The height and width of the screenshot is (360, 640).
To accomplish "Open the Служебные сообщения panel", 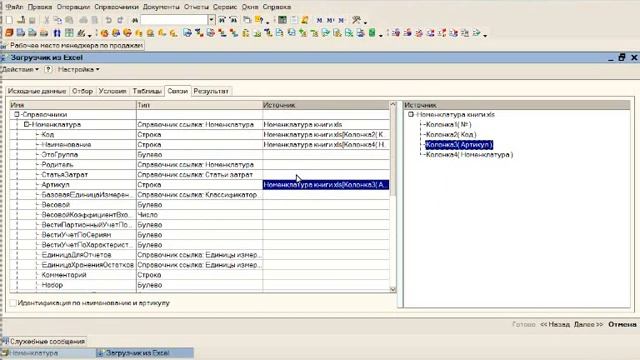I will click(x=44, y=341).
